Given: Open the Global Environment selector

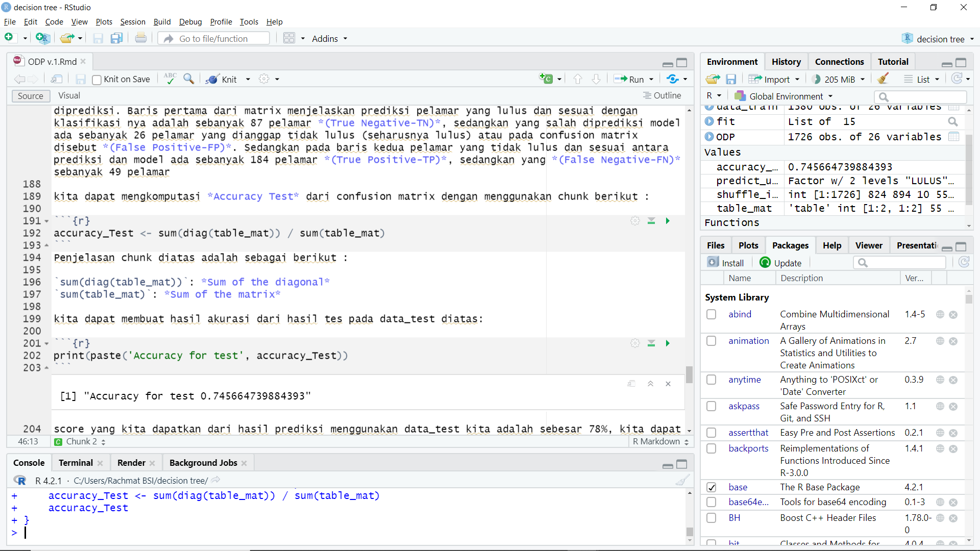Looking at the screenshot, I should (x=783, y=96).
